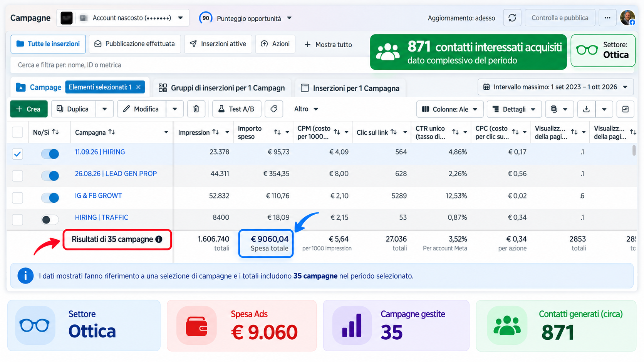The width and height of the screenshot is (644, 362).
Task: Open the IG & FB GROWT campaign link
Action: pyautogui.click(x=98, y=196)
